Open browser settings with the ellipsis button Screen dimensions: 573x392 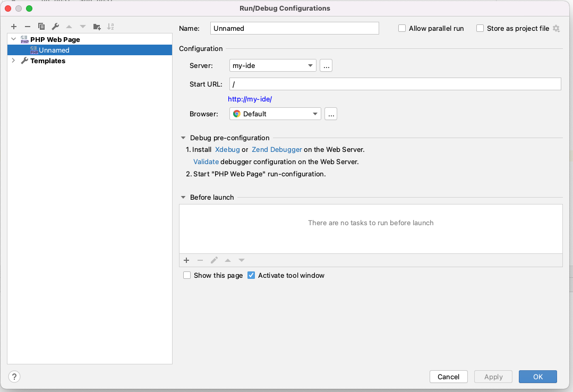coord(331,114)
